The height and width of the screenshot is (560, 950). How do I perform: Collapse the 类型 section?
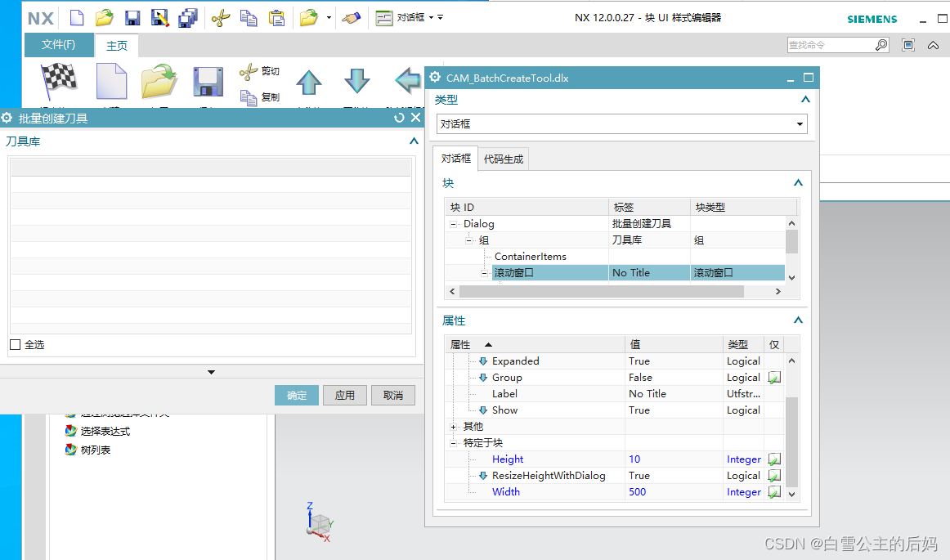pos(805,100)
